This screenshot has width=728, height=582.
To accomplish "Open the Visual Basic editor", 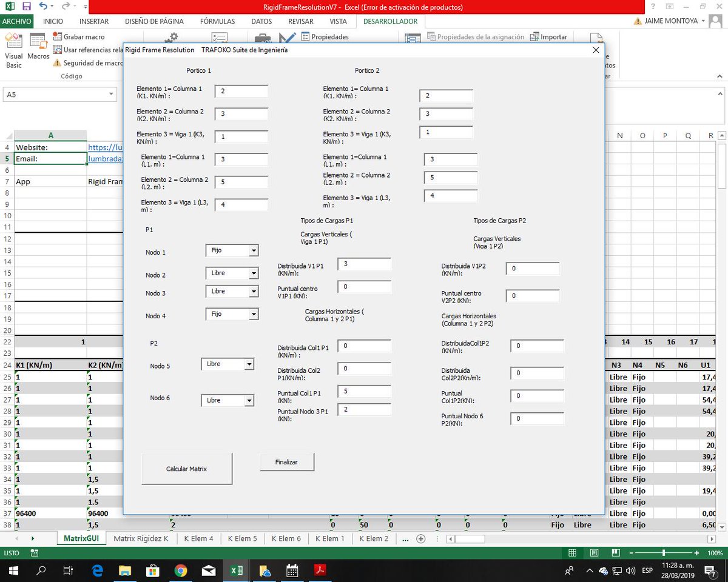I will tap(13, 51).
